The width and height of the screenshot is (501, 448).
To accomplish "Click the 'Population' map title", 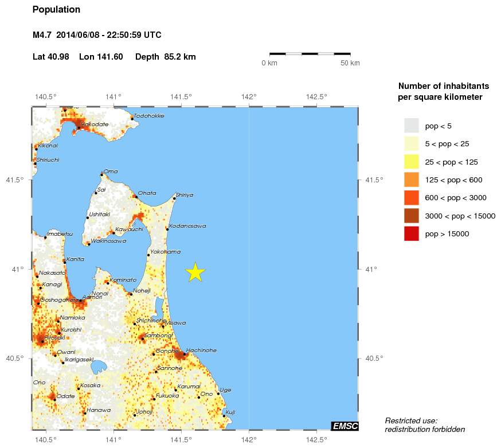I will click(x=56, y=10).
